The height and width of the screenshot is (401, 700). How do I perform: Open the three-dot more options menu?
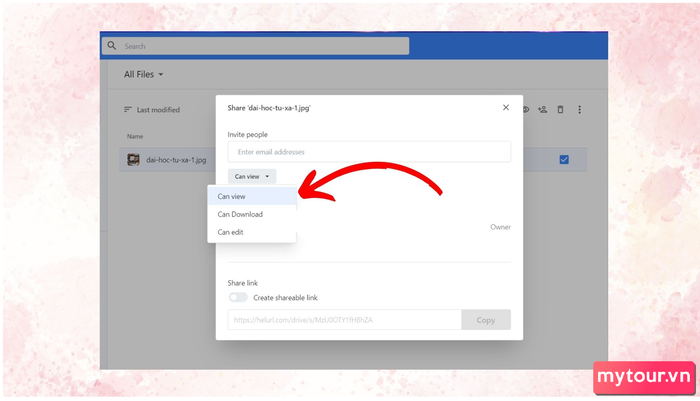[x=579, y=109]
